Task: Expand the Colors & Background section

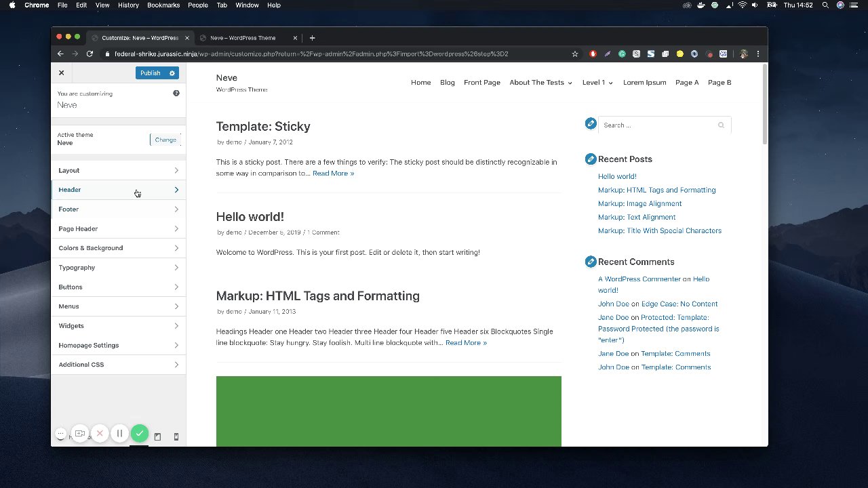Action: click(119, 248)
